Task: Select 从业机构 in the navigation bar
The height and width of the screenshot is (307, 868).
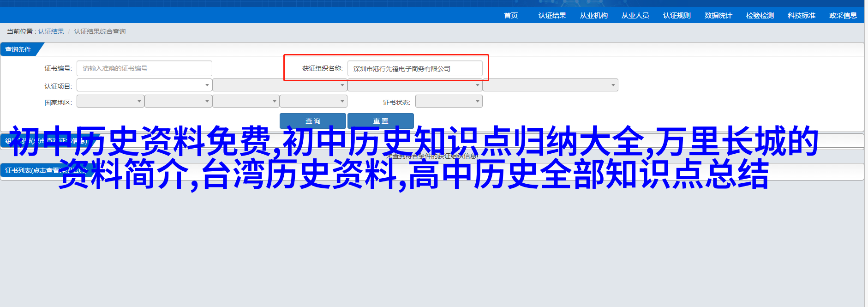Action: point(593,16)
